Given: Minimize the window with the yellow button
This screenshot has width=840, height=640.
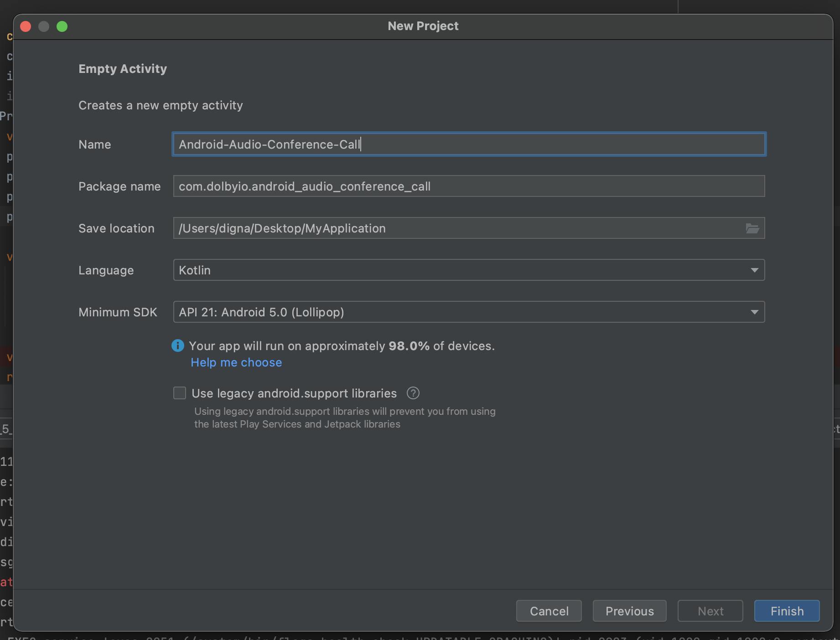Looking at the screenshot, I should (44, 26).
